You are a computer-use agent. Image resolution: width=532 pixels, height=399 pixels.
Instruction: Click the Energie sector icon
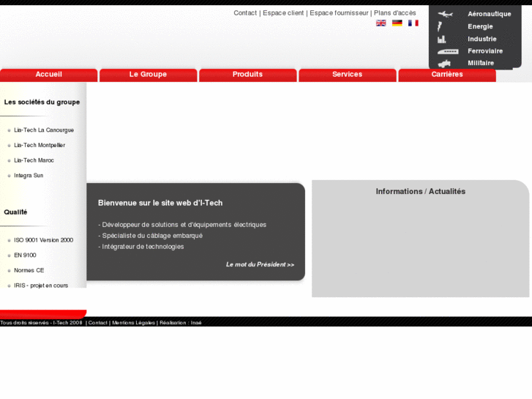440,26
